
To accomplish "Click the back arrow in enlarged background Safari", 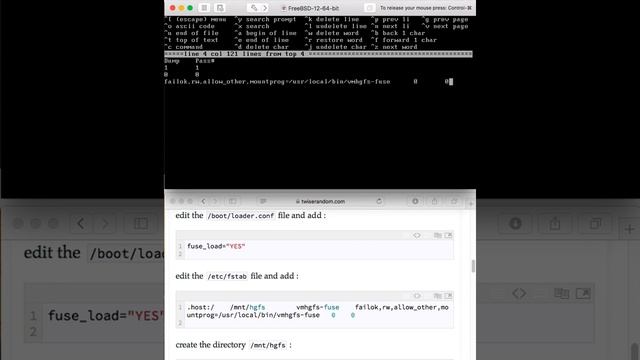I will (81, 223).
